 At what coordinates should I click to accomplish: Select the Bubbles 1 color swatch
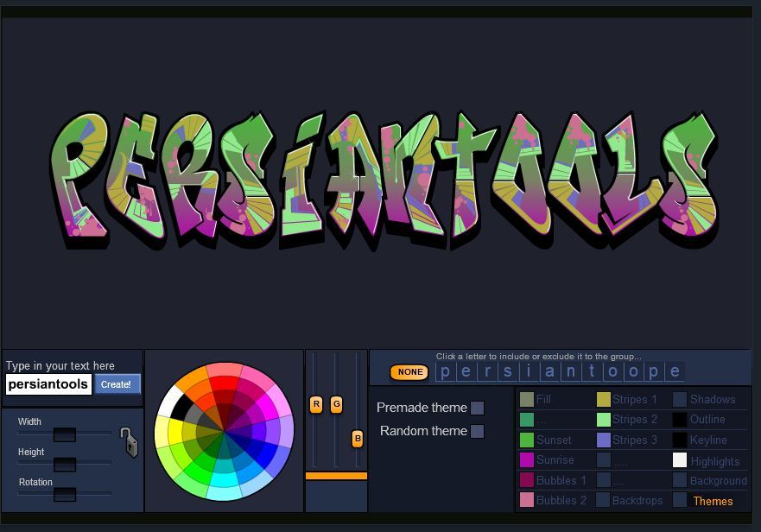click(x=527, y=480)
